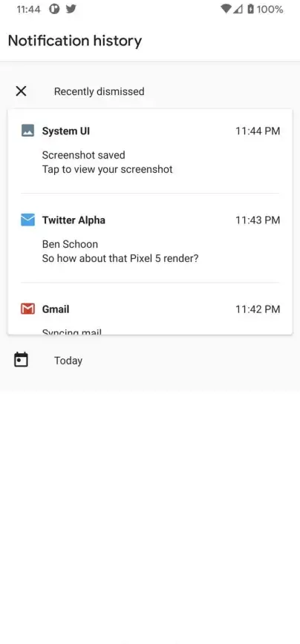
Task: Open the Screenshot saved notification
Action: [150, 151]
